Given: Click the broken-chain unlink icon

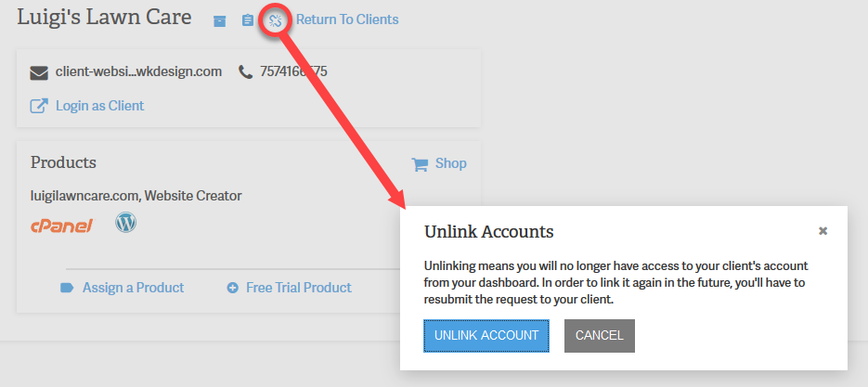Looking at the screenshot, I should point(275,20).
